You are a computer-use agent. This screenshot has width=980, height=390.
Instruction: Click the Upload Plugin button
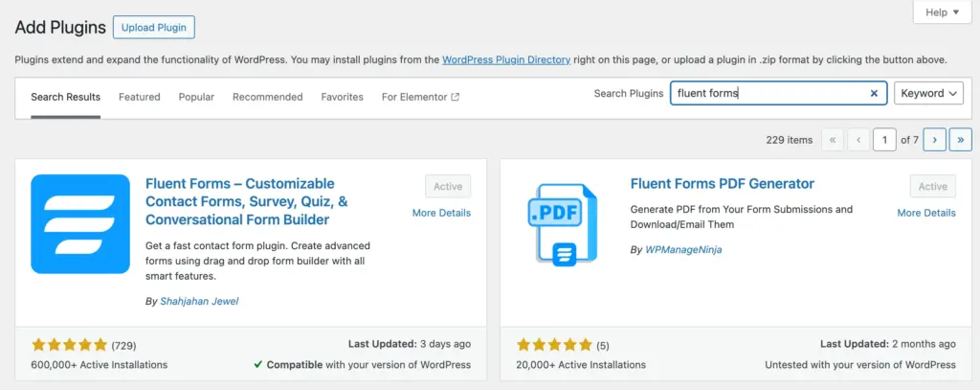pos(154,28)
